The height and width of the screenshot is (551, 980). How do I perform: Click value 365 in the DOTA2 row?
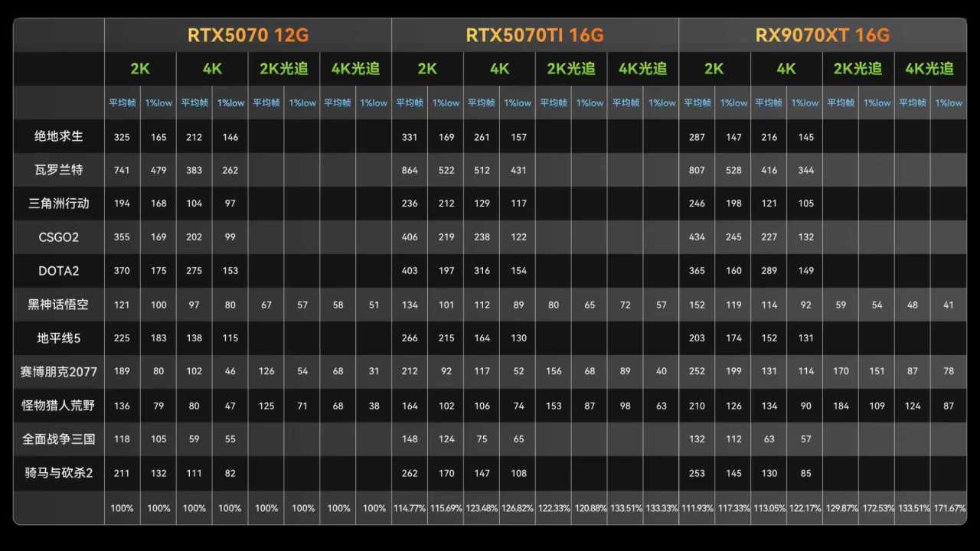(x=697, y=271)
